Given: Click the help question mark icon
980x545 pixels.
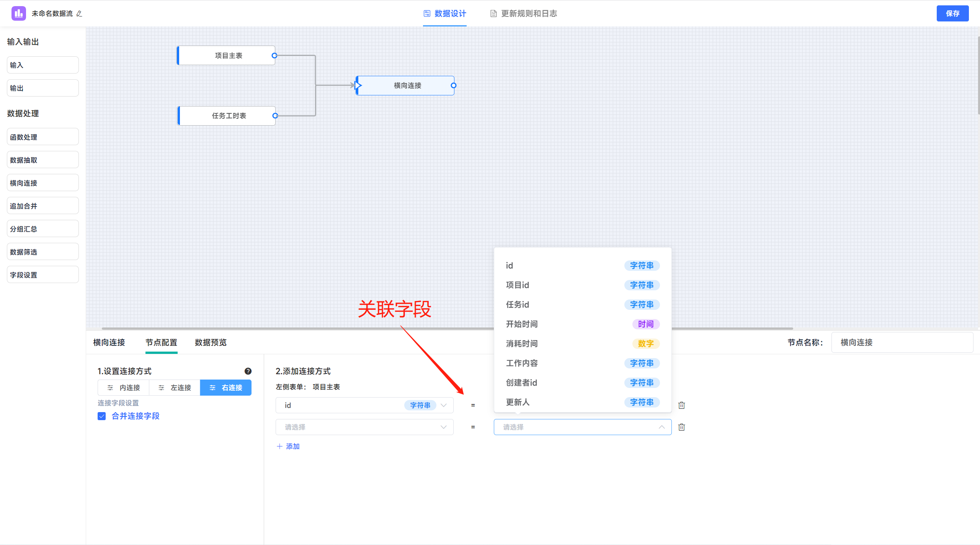Looking at the screenshot, I should pos(248,371).
